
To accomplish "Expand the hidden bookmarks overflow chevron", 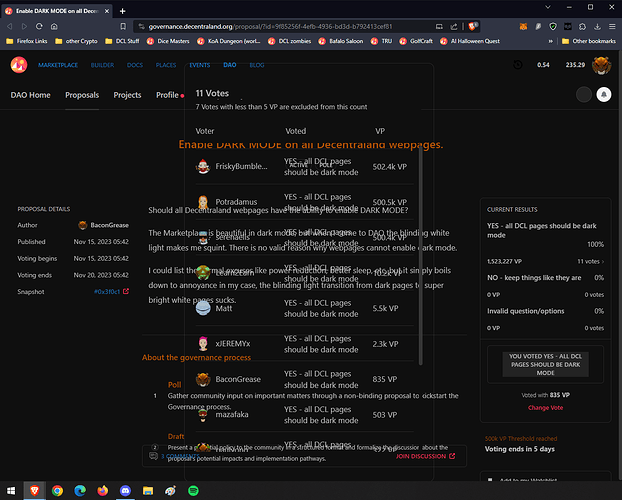I will pos(551,41).
